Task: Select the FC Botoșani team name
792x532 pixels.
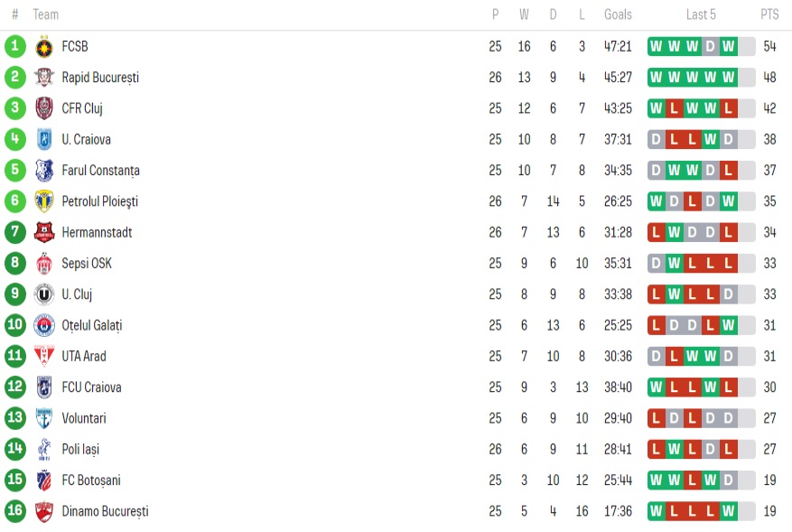Action: point(90,481)
